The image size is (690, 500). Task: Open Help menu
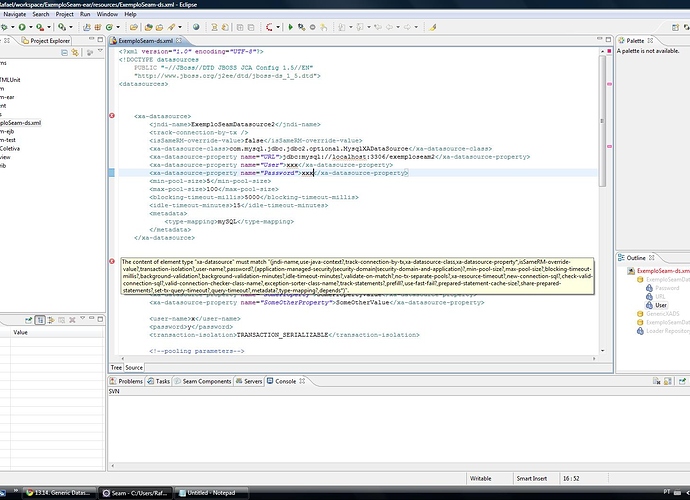[130, 14]
